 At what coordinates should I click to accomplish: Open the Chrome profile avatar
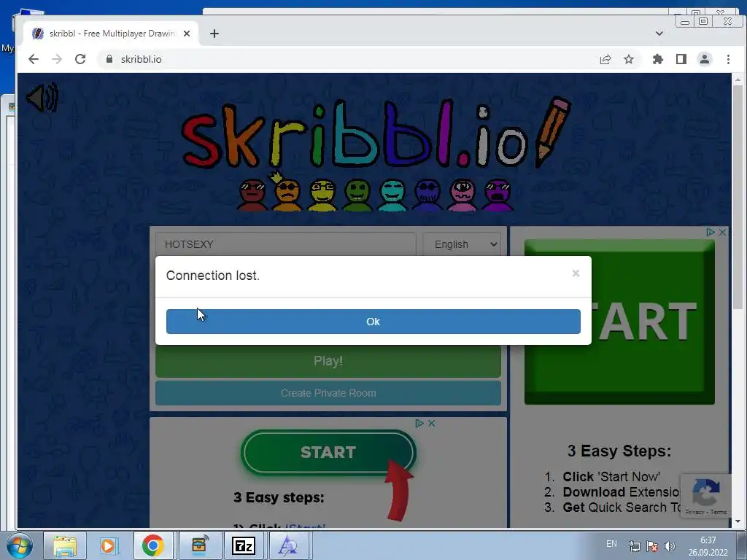pos(705,59)
